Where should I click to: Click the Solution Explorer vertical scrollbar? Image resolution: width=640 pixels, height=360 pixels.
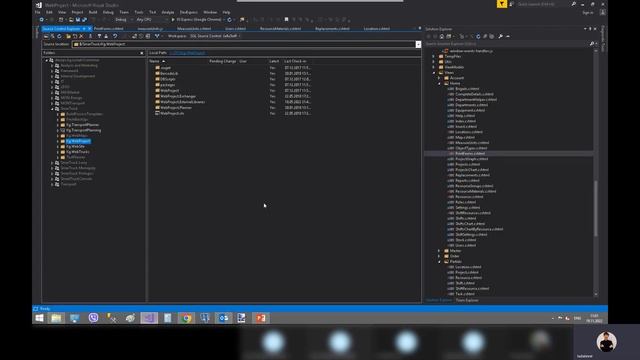pos(596,208)
